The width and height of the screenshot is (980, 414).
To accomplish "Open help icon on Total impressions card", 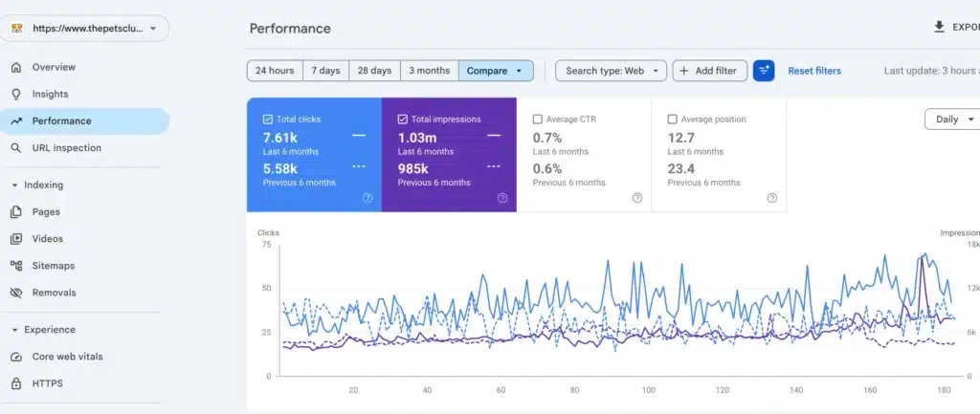I will point(502,198).
